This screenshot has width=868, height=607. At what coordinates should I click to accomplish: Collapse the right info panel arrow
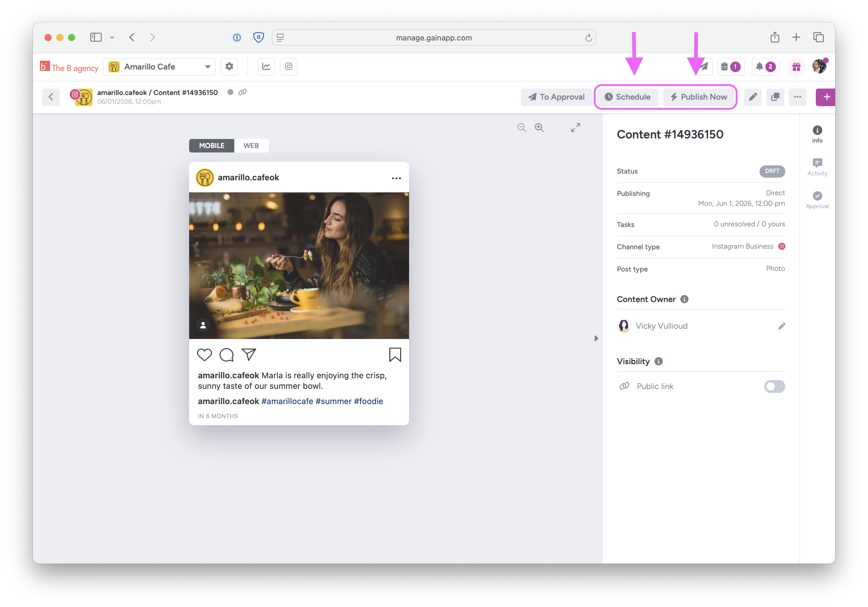point(596,338)
